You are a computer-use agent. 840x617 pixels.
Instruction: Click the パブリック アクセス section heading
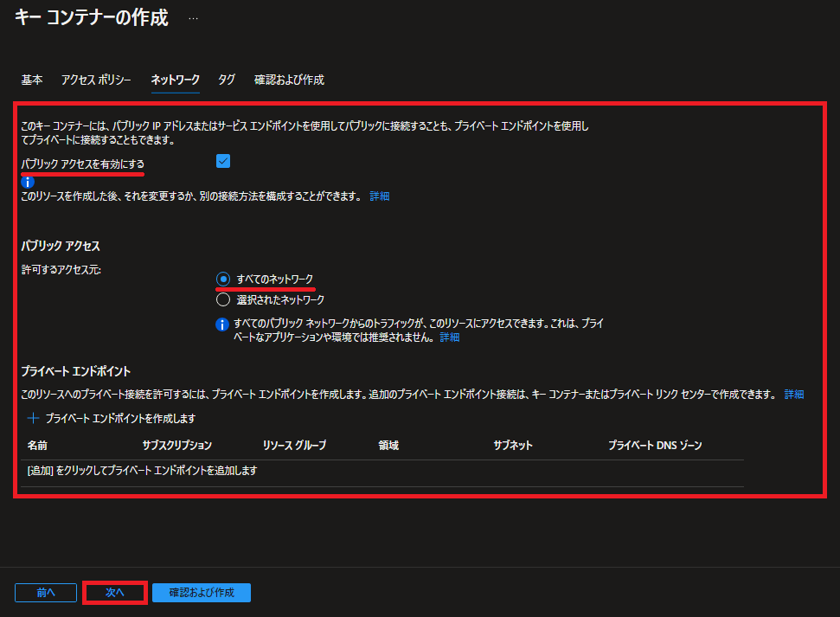point(61,246)
